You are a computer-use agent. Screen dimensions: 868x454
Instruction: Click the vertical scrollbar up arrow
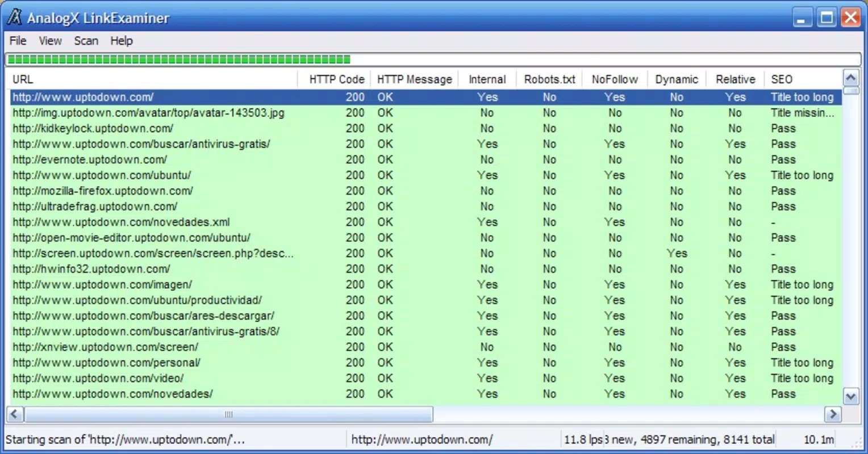851,78
